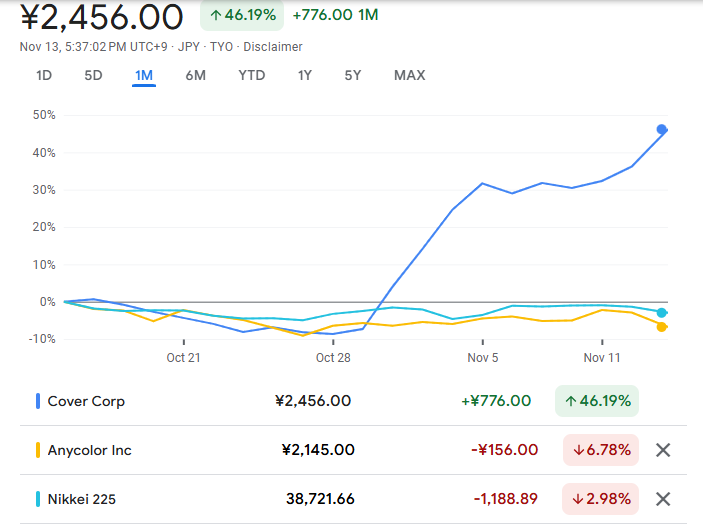Click the teal Nikkei endpoint dot on chart
This screenshot has height=528, width=703.
(x=662, y=313)
